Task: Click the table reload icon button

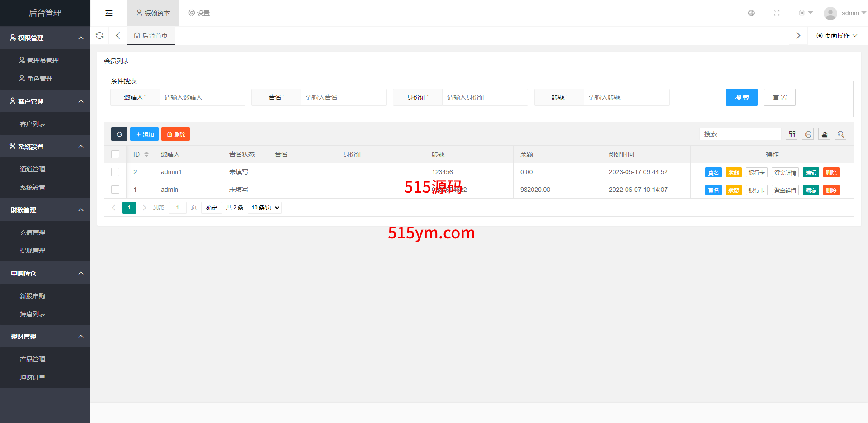Action: [x=119, y=134]
